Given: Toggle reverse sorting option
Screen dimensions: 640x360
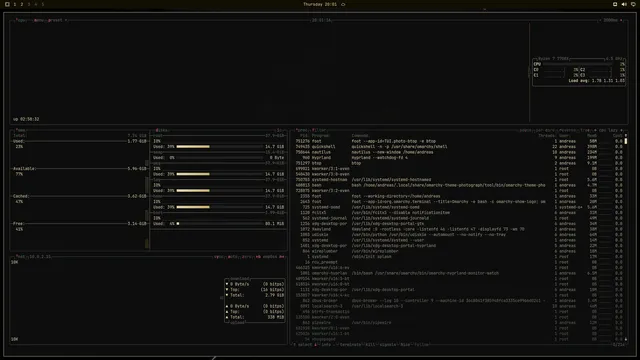Looking at the screenshot, I should [568, 130].
